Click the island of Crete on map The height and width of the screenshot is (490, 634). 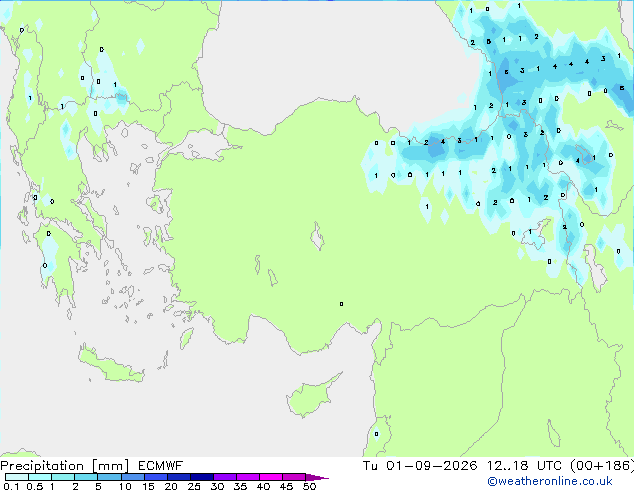[x=111, y=366]
